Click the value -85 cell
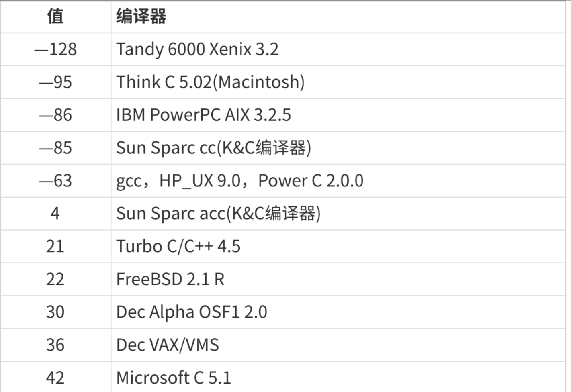The width and height of the screenshot is (571, 392). (x=55, y=148)
